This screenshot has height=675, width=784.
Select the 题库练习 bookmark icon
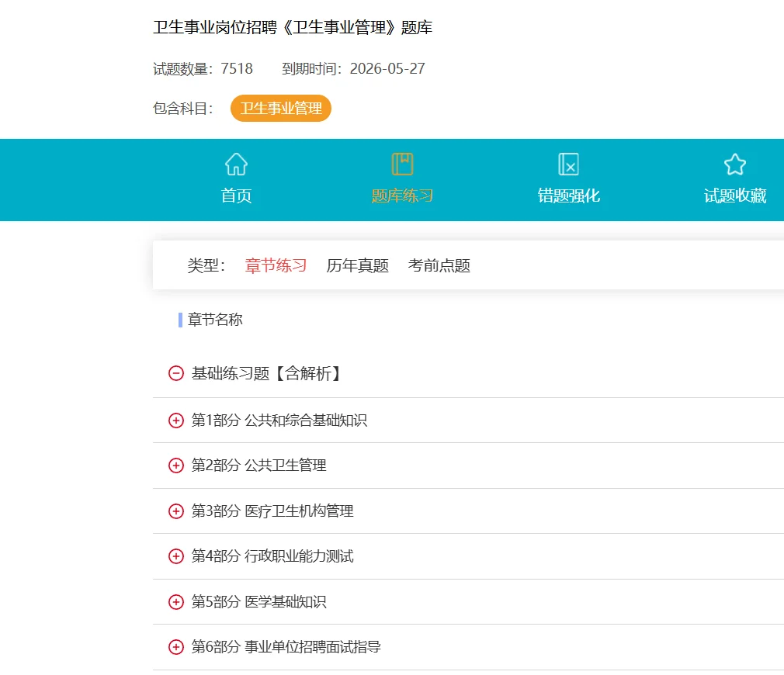tap(402, 162)
